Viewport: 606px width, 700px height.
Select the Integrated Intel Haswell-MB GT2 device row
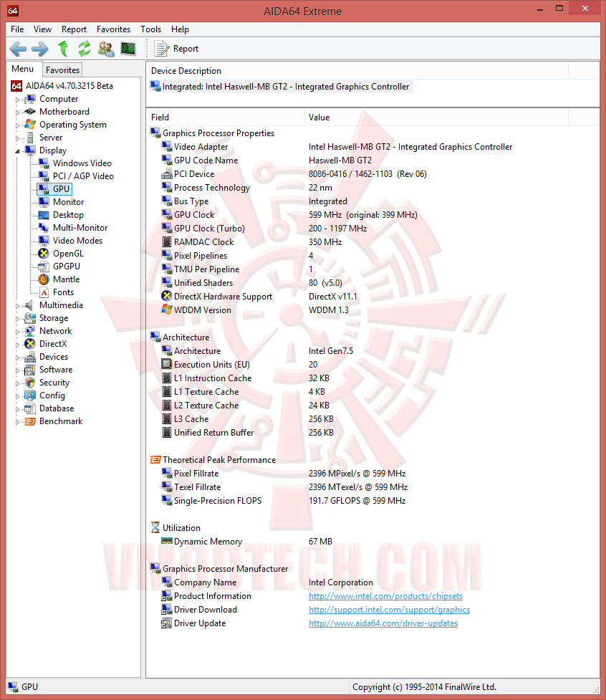click(281, 87)
